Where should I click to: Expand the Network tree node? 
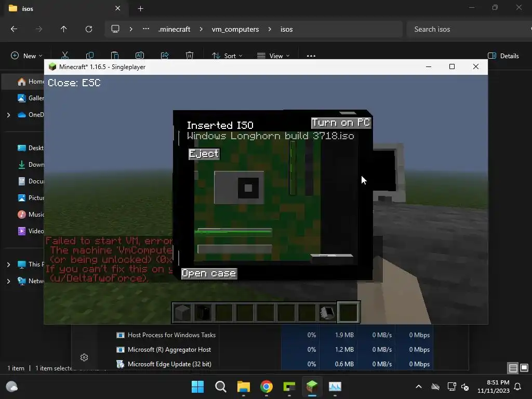(x=8, y=281)
